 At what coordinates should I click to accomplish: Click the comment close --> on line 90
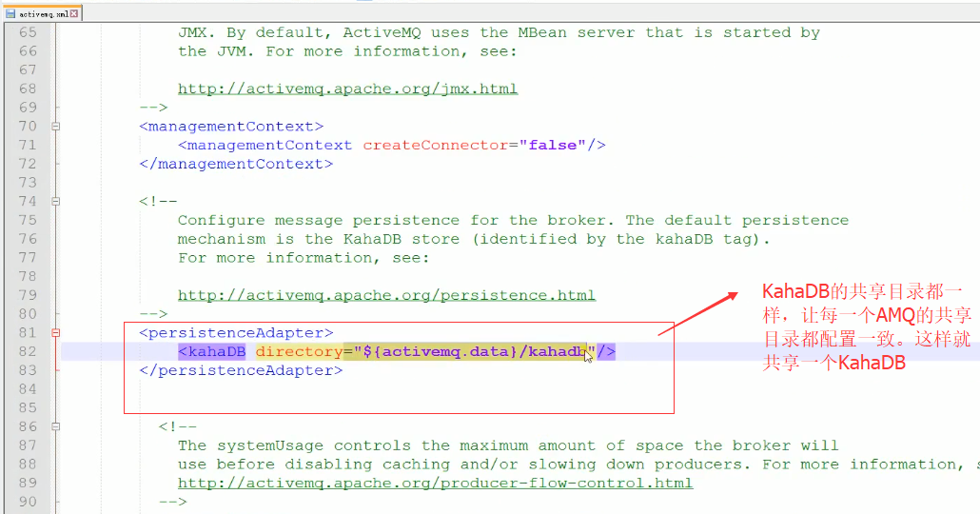(x=173, y=502)
